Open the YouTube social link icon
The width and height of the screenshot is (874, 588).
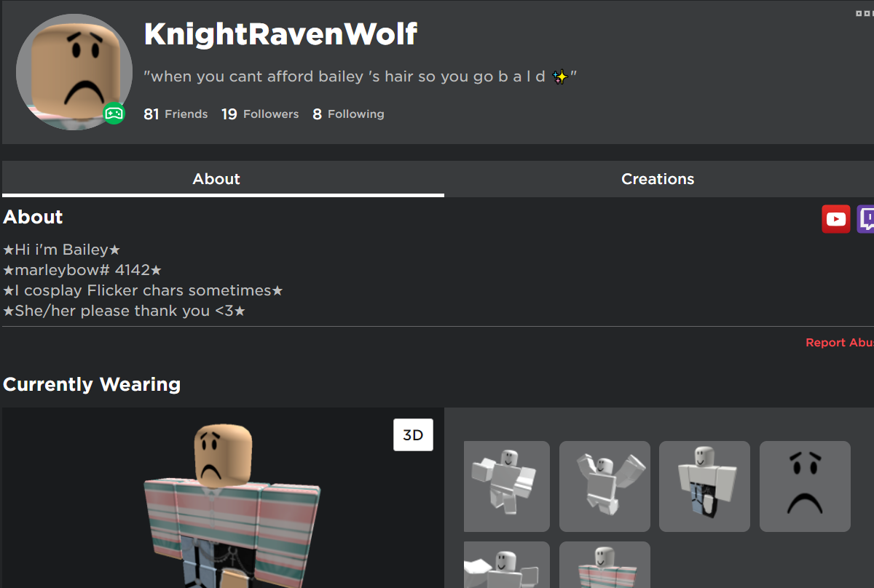click(835, 219)
